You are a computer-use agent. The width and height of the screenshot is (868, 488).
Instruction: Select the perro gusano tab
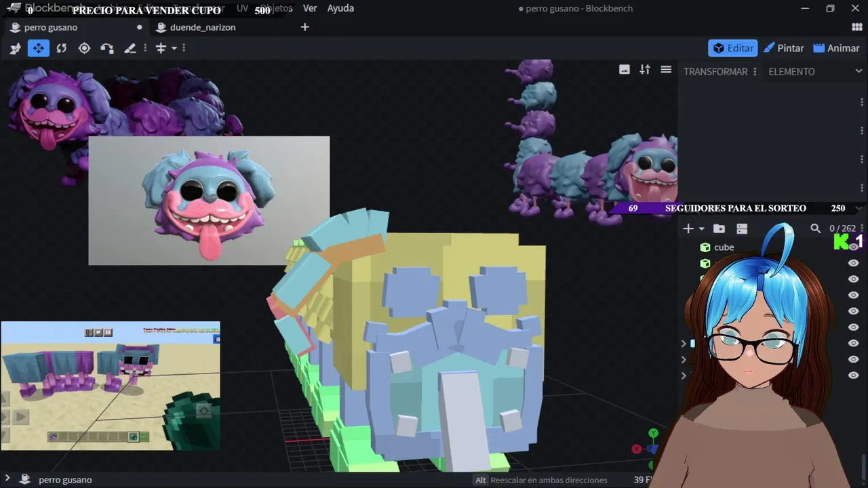[51, 27]
